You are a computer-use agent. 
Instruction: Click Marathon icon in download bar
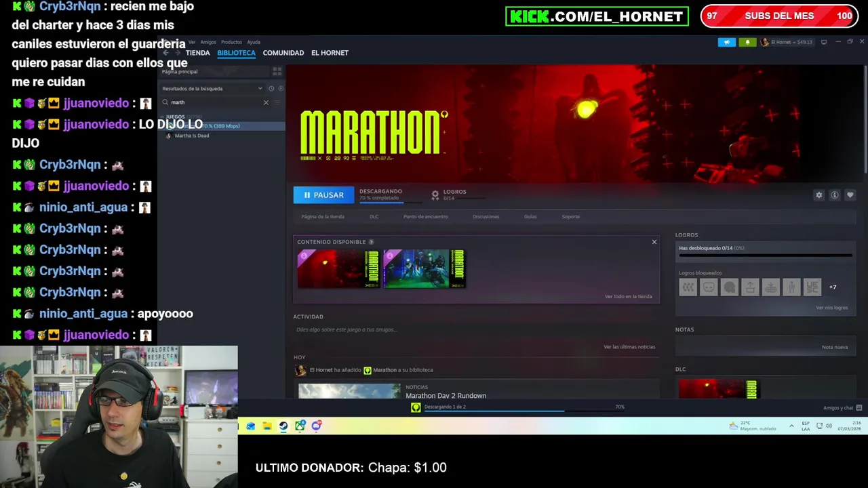416,407
